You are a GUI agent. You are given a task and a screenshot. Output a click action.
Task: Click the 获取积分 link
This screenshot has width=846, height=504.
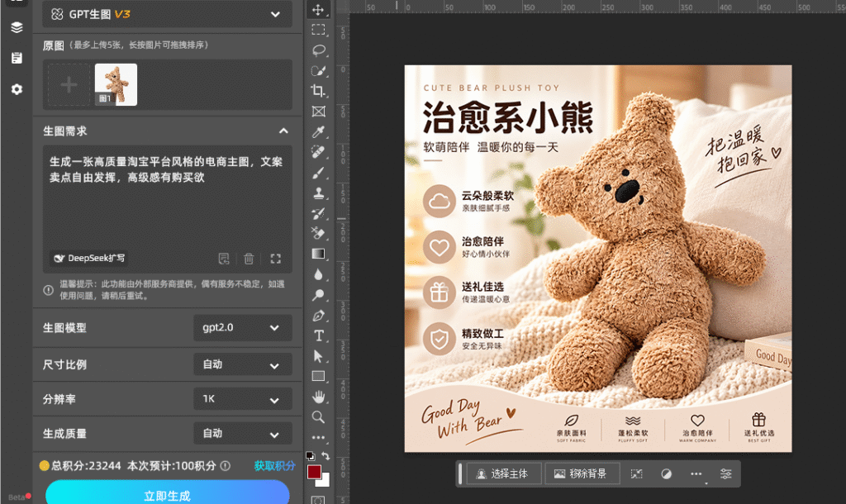(x=274, y=466)
